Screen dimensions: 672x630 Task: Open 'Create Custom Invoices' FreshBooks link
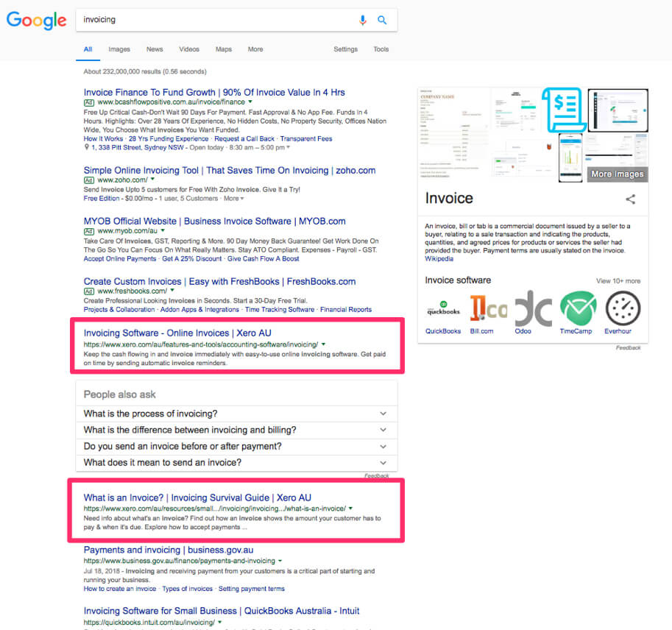tap(219, 282)
